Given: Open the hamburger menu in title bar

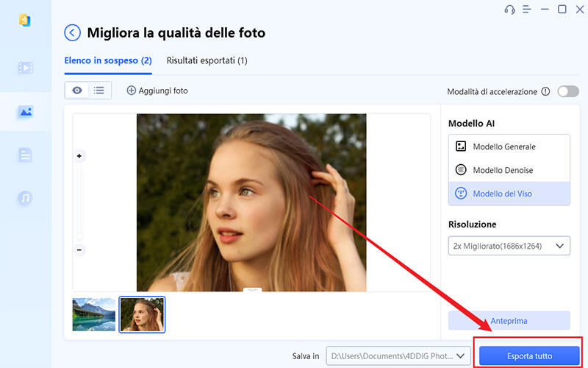Looking at the screenshot, I should [x=527, y=10].
